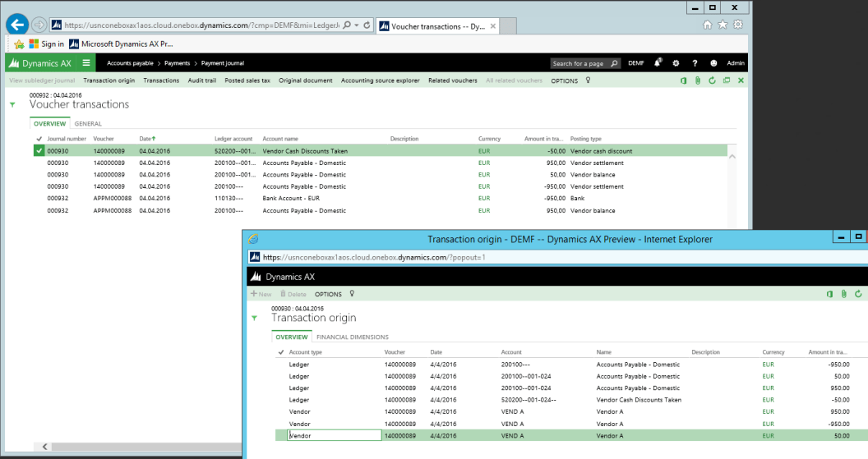Open Audit trail
The image size is (868, 459).
click(201, 80)
